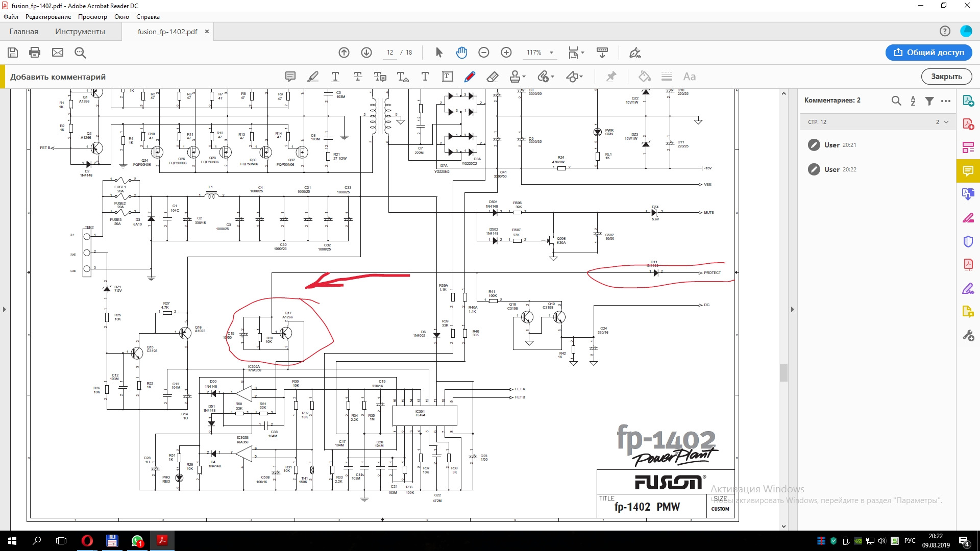Open Opera browser from taskbar
This screenshot has width=980, height=551.
pos(87,541)
